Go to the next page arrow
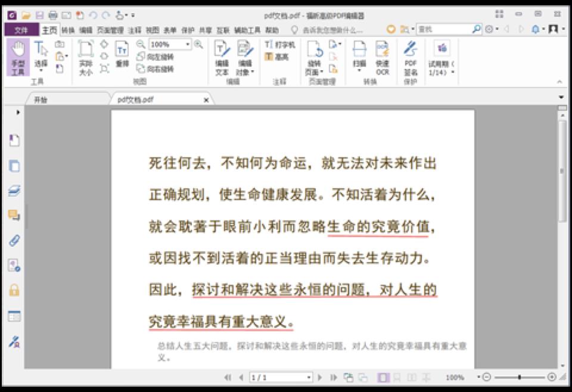The height and width of the screenshot is (392, 572). click(320, 378)
